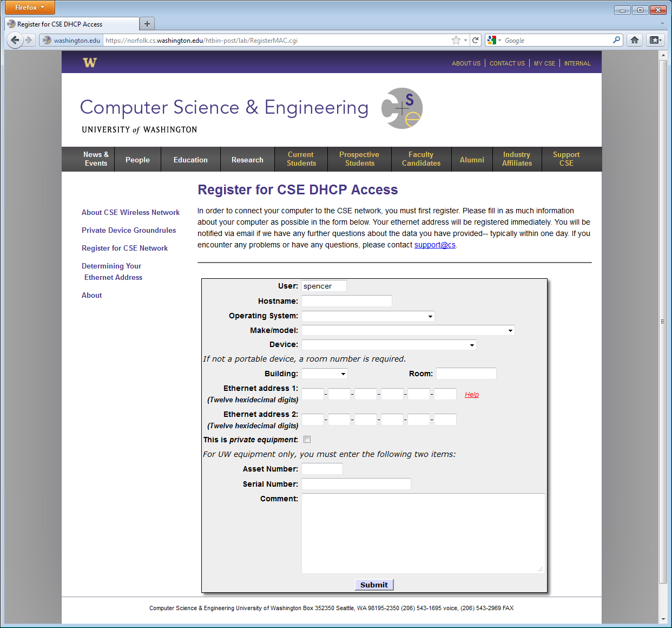Open the Firefox application menu

pyautogui.click(x=30, y=8)
